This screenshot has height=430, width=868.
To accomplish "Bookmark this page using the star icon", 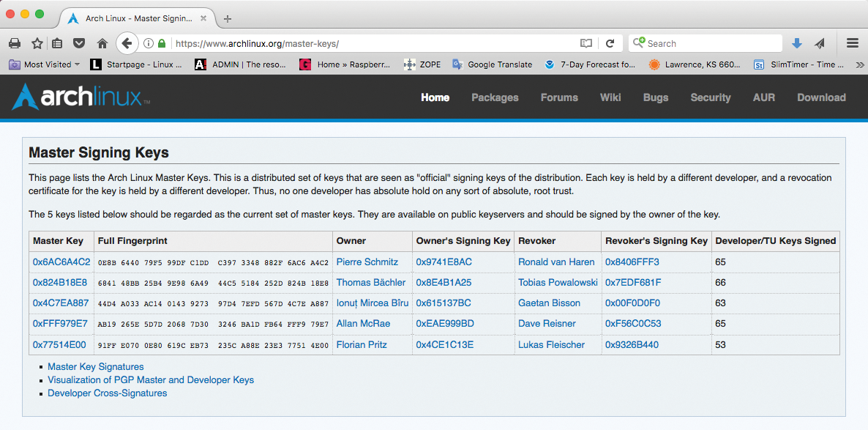I will point(36,42).
